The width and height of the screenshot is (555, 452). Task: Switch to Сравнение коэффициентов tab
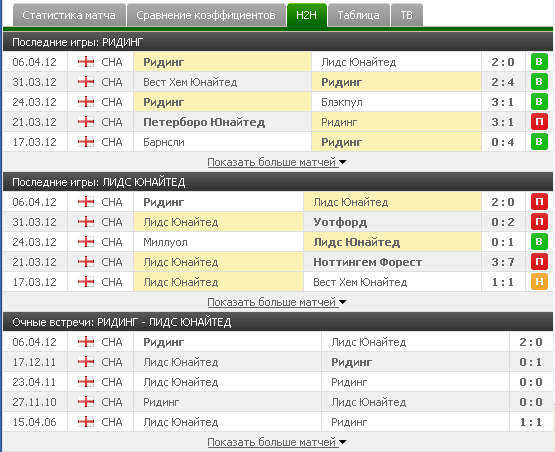(x=206, y=15)
